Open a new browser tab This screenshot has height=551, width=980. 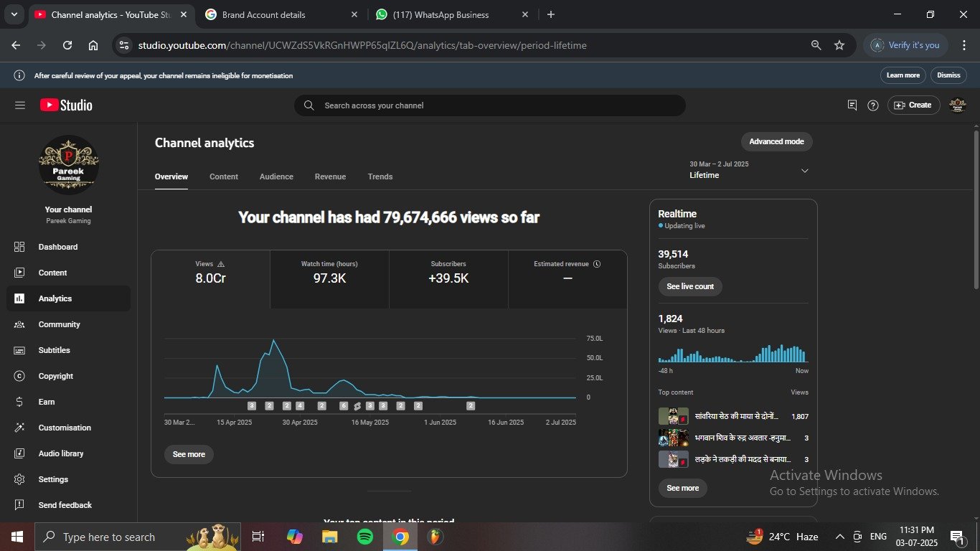click(x=551, y=14)
